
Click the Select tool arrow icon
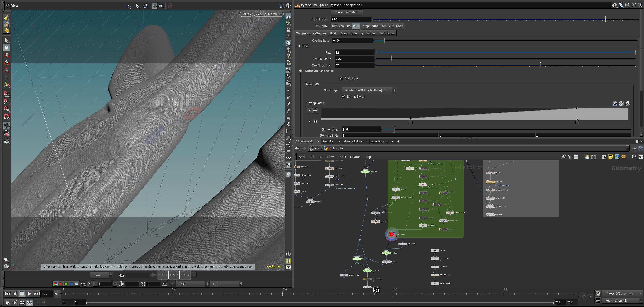click(x=7, y=40)
